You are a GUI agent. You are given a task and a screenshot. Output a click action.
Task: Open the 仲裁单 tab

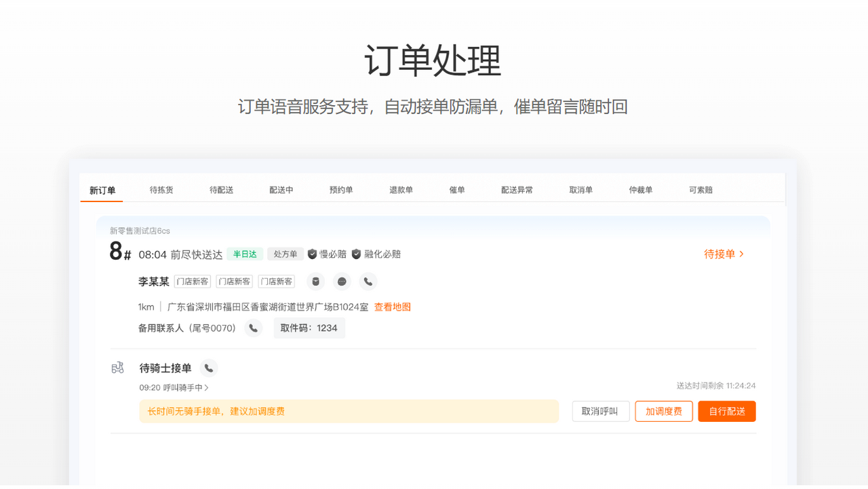click(641, 190)
